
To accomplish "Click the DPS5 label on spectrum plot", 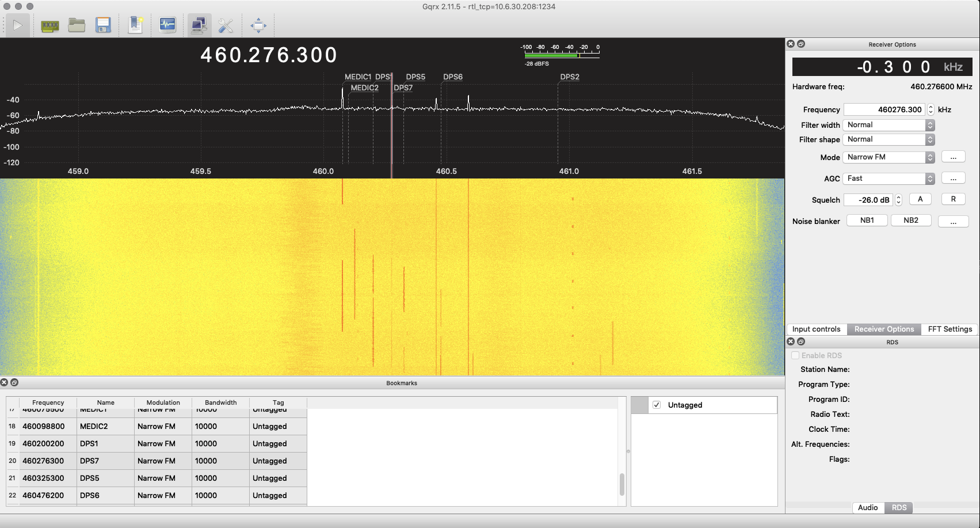I will coord(415,77).
